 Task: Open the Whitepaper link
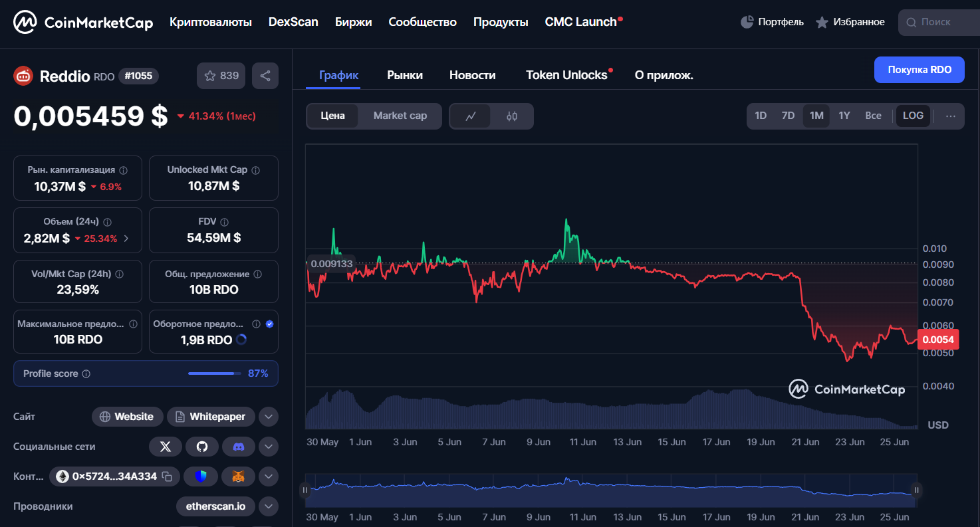click(x=211, y=417)
